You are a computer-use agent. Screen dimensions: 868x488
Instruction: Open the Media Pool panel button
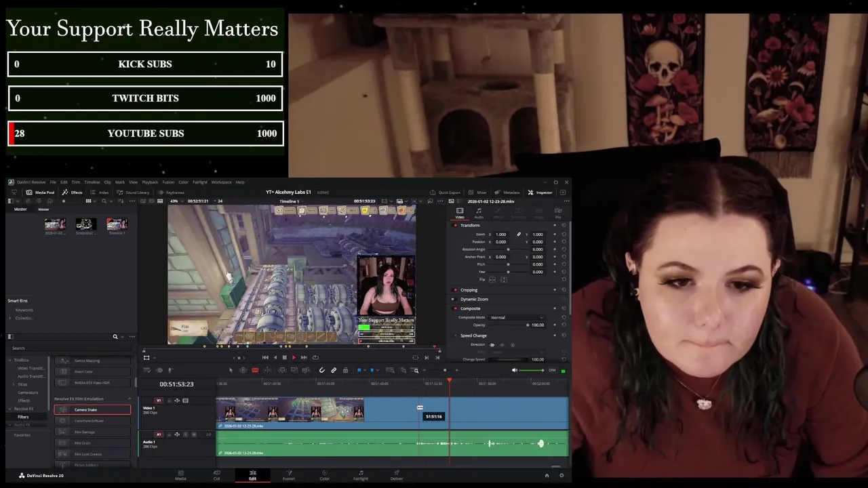tap(41, 192)
